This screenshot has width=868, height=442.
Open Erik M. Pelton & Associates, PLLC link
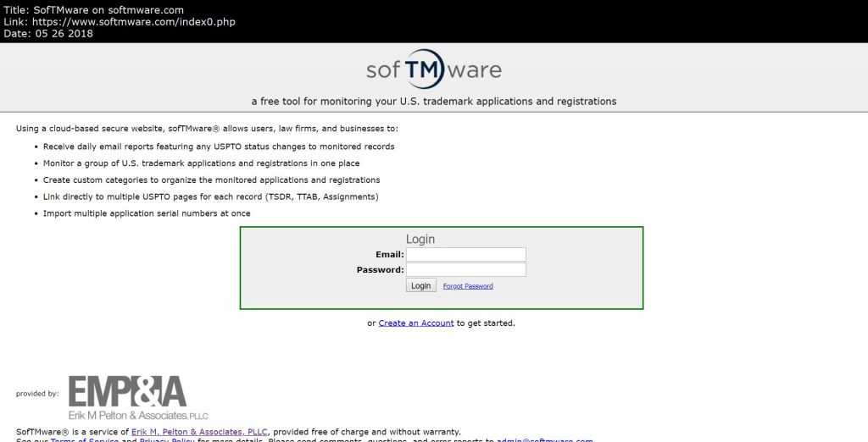(x=199, y=432)
